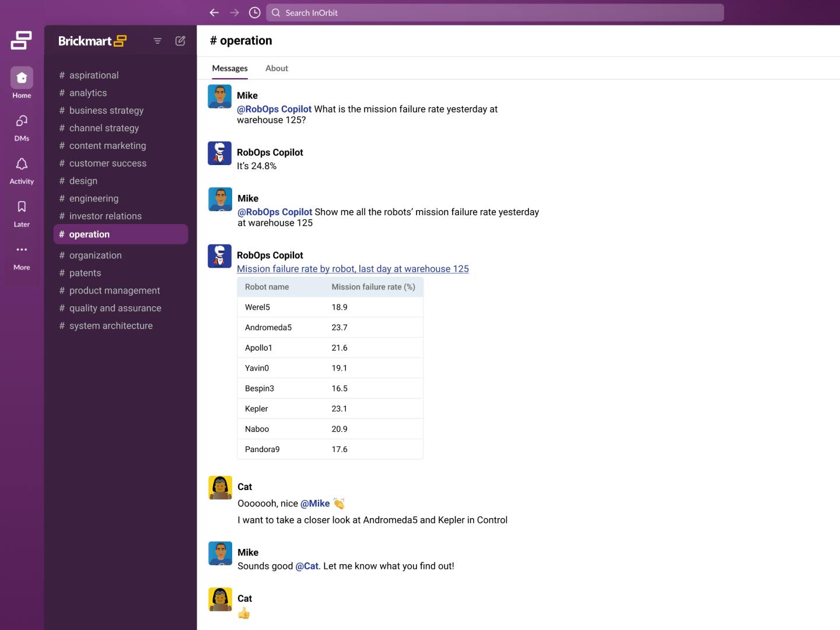Click the @Cat mention in Mike's reply

307,566
